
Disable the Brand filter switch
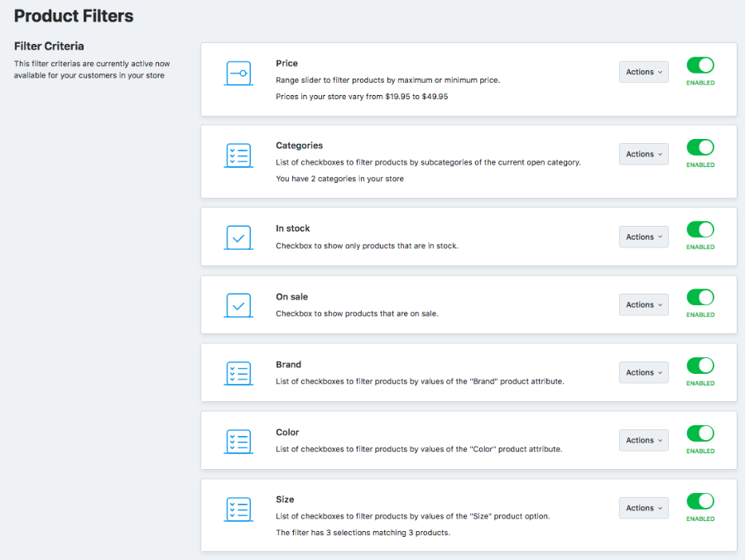pyautogui.click(x=700, y=366)
